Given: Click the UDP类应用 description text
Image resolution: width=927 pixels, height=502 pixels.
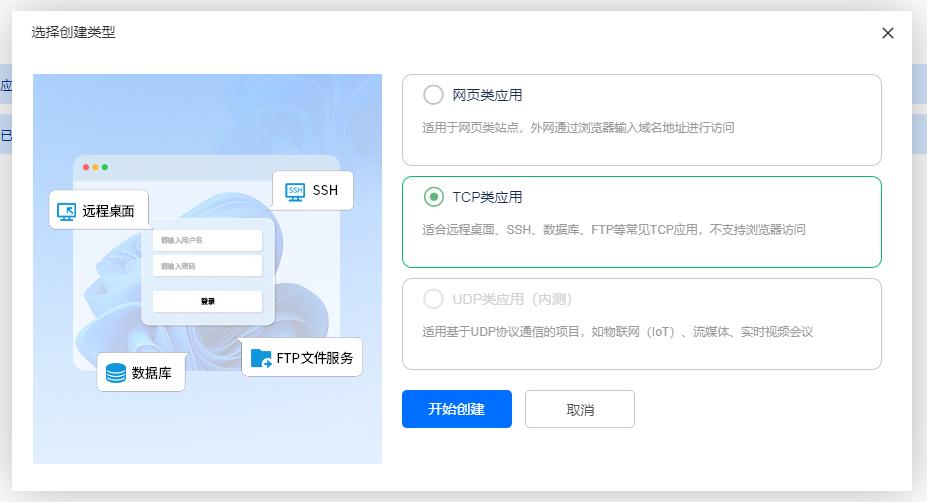Looking at the screenshot, I should pyautogui.click(x=617, y=332).
